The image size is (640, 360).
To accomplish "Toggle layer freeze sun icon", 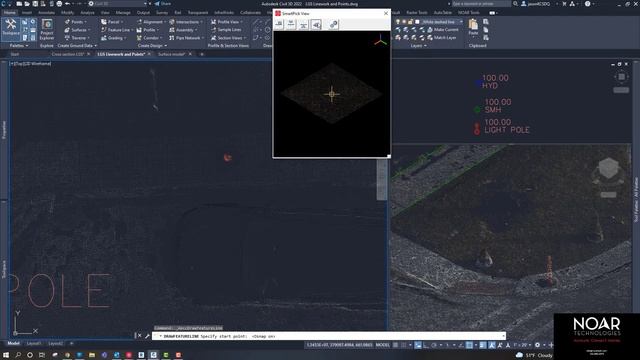I will (x=404, y=22).
